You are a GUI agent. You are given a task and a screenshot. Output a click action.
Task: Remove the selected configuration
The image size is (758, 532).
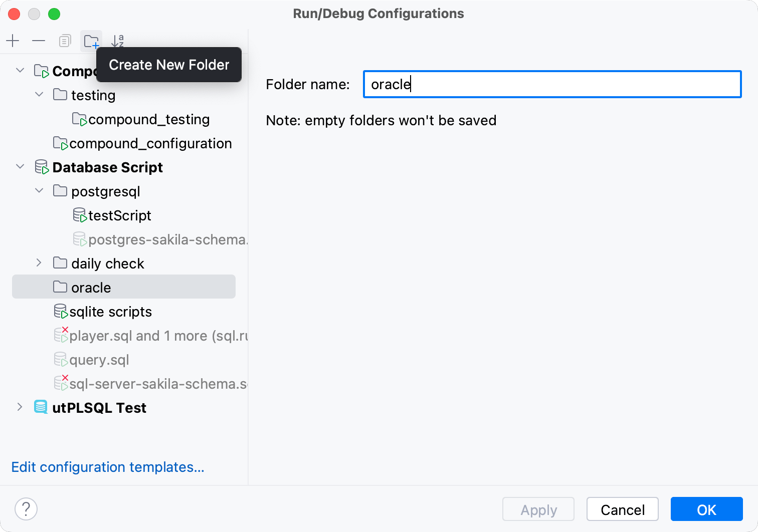click(x=39, y=41)
